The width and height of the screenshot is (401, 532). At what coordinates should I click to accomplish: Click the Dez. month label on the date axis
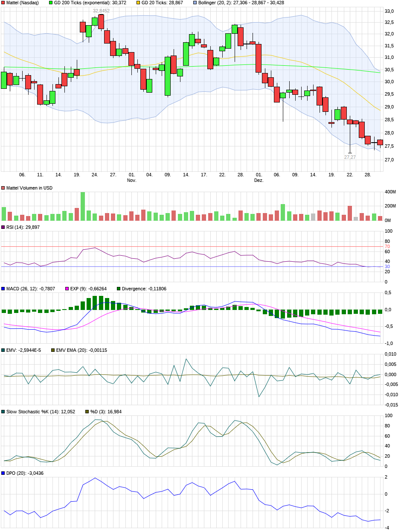(259, 180)
